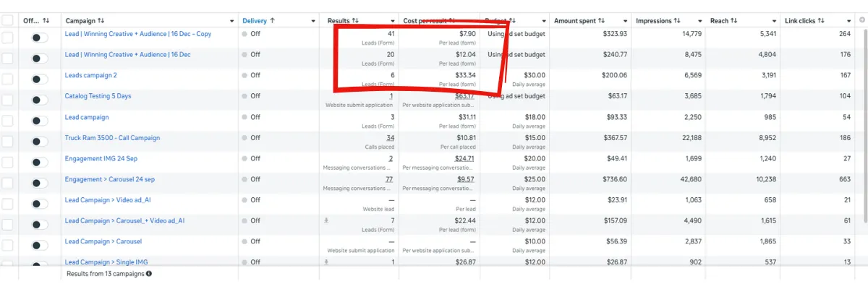Screen dimensions: 868x289
Task: Toggle on the Leads campaign 2 switch
Action: click(x=40, y=79)
